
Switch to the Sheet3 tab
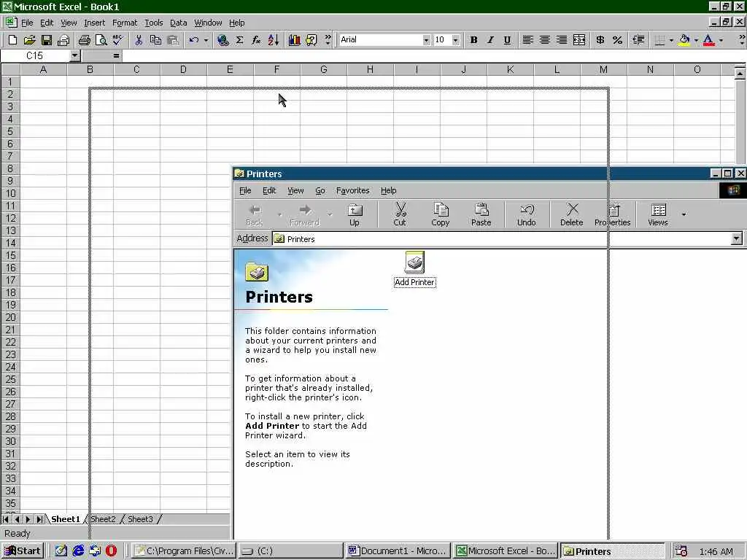pyautogui.click(x=141, y=519)
